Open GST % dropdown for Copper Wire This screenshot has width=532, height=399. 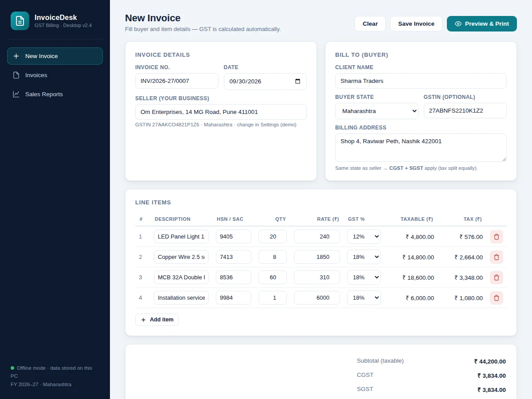[x=364, y=257]
